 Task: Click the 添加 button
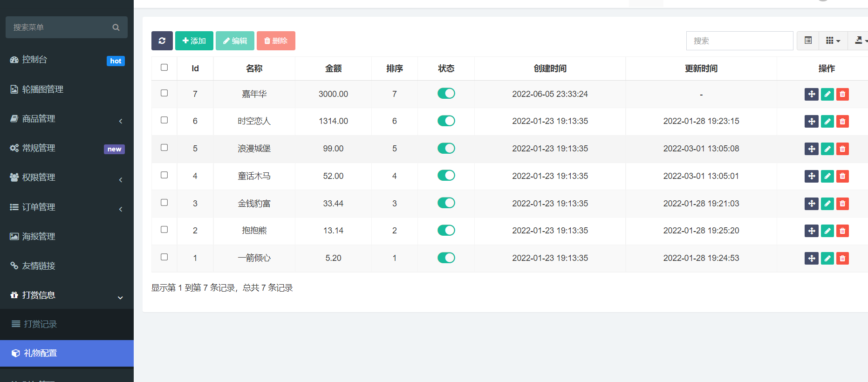point(194,41)
